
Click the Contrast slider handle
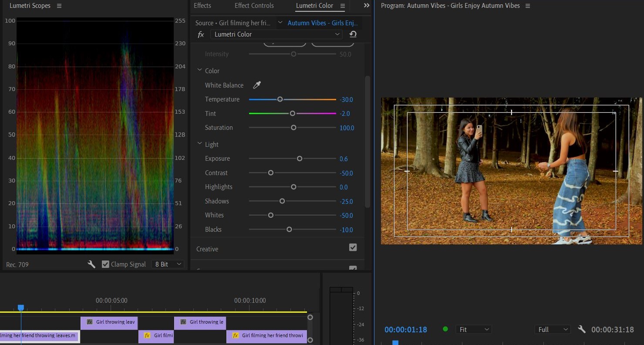click(271, 173)
